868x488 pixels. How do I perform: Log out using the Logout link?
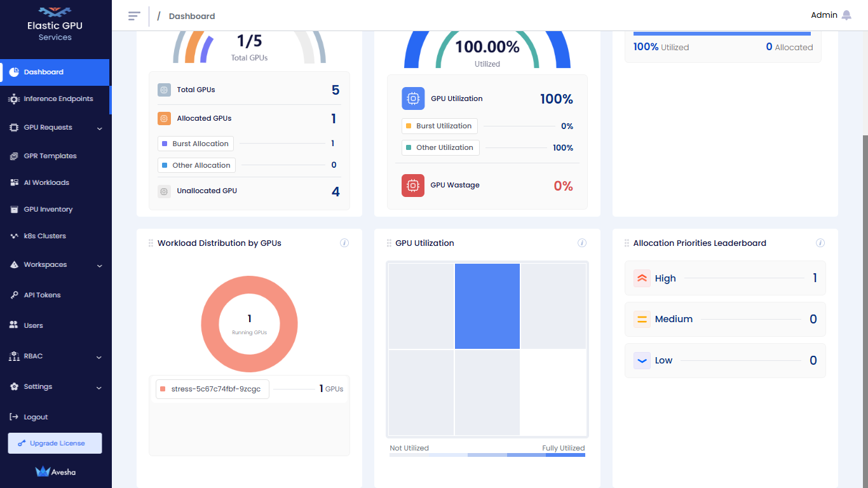pos(36,417)
